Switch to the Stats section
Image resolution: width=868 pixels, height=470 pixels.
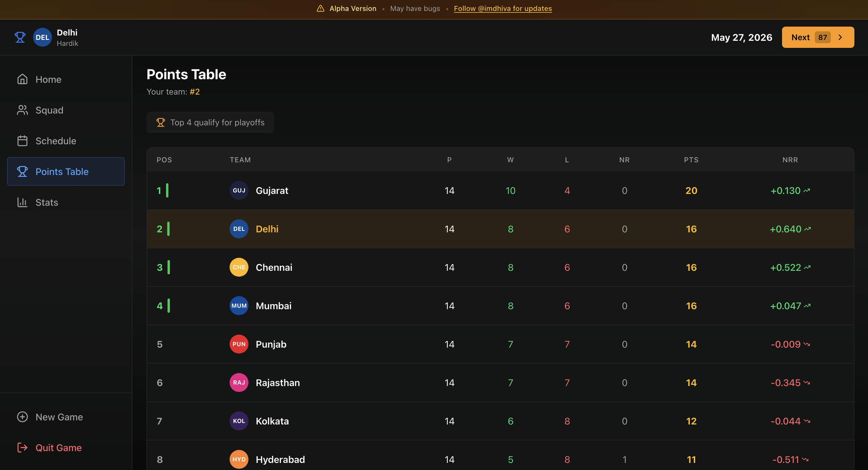tap(46, 202)
